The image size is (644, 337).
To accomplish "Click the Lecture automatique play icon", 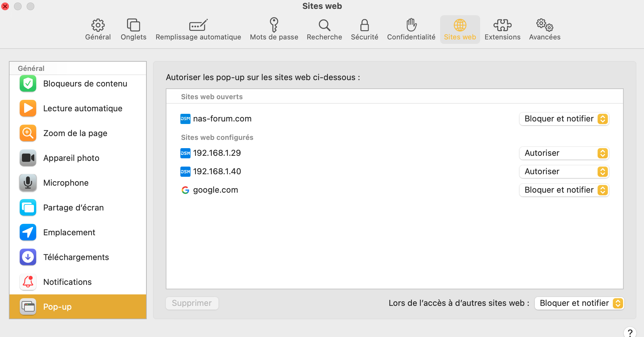I will coord(28,108).
